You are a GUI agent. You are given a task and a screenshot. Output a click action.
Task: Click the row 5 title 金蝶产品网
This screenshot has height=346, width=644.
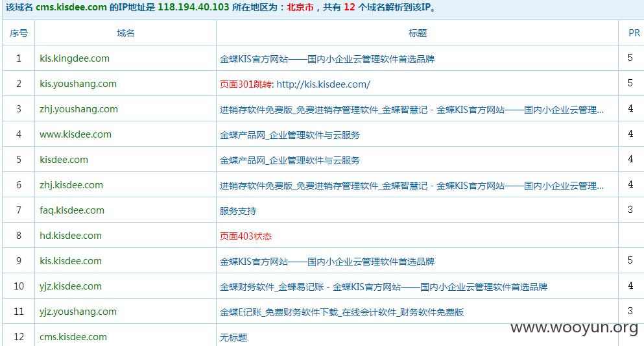(289, 160)
